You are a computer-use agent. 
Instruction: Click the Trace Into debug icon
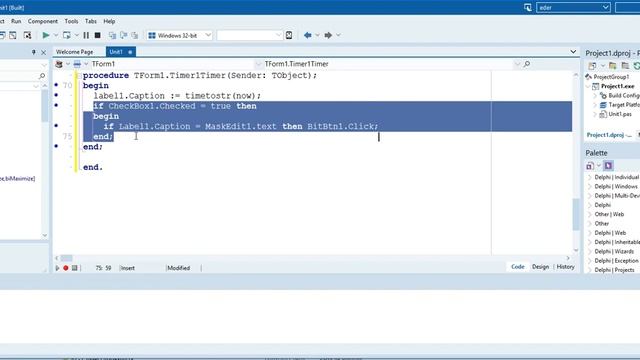tap(112, 36)
